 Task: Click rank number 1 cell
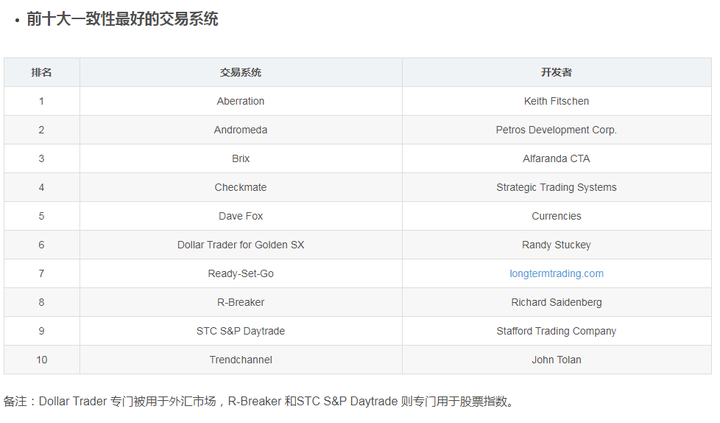(x=42, y=102)
